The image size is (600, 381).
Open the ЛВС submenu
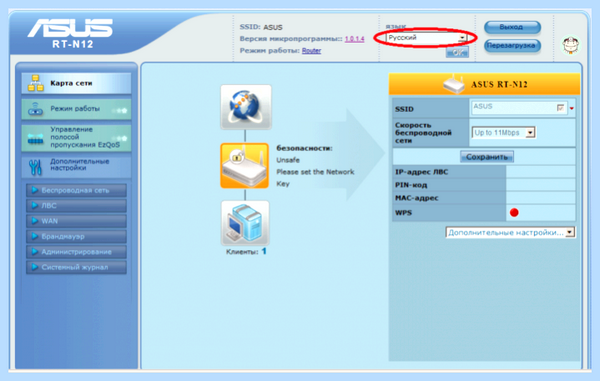click(76, 205)
